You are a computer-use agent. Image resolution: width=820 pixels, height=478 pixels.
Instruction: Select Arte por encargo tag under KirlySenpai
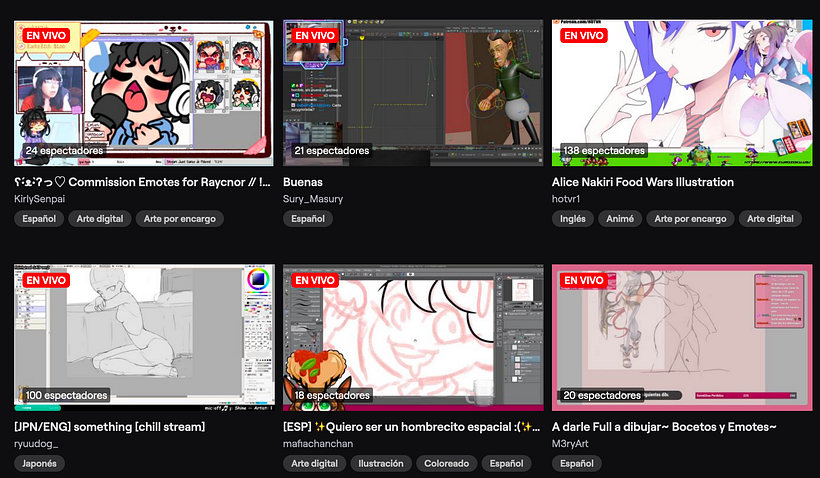click(179, 219)
